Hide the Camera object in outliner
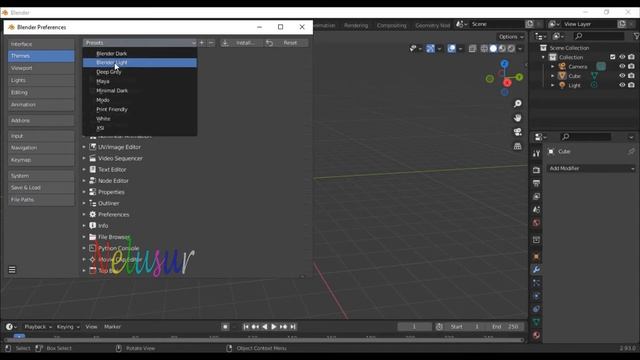Viewport: 640px width, 360px height. point(622,67)
